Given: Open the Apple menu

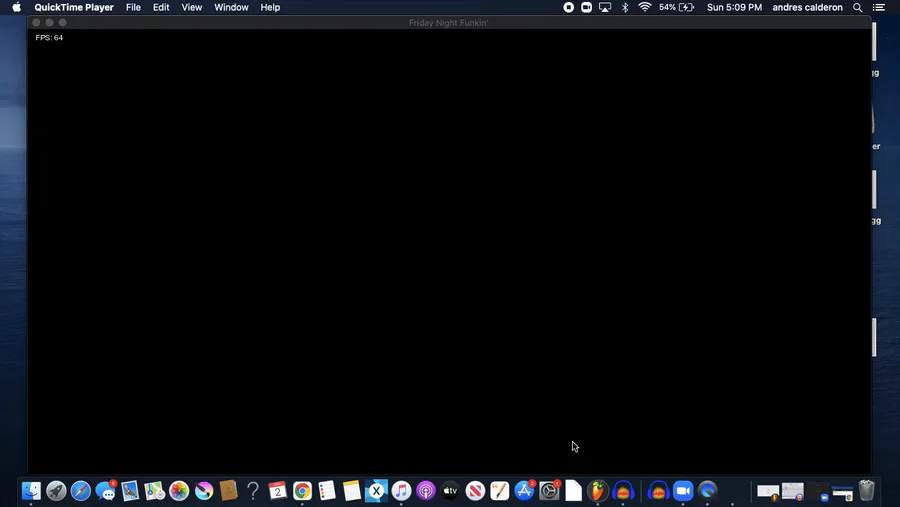Looking at the screenshot, I should (17, 7).
